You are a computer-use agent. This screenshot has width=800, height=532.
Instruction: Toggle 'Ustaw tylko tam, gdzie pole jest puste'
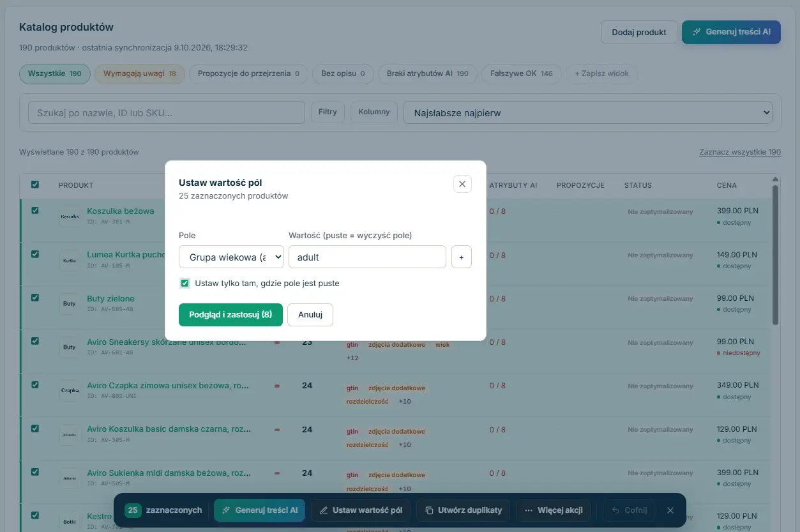click(x=185, y=283)
